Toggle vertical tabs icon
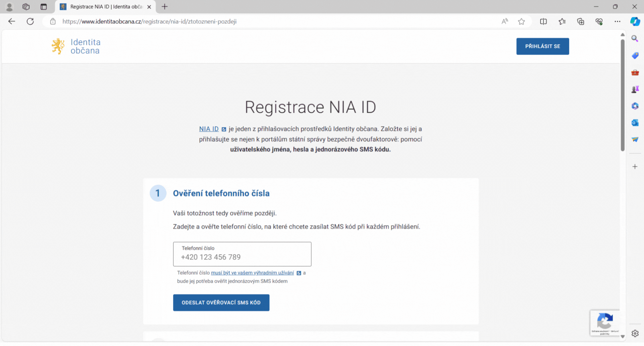The width and height of the screenshot is (644, 346). [44, 7]
